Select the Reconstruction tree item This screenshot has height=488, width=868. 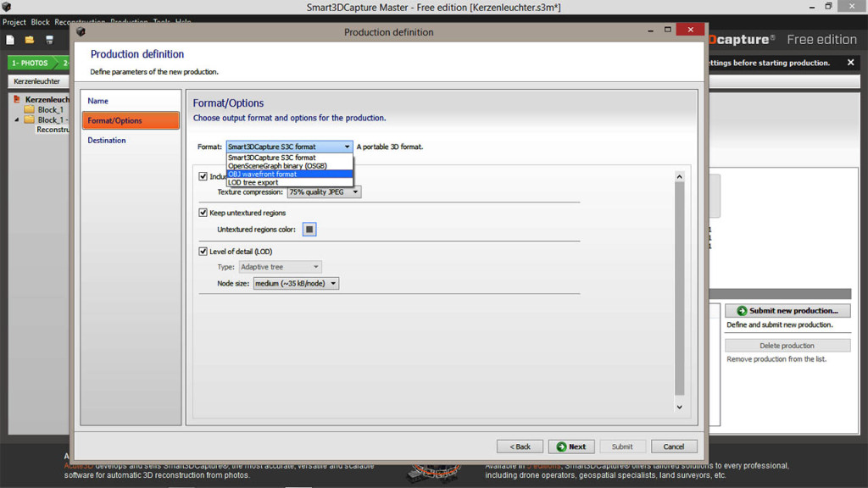coord(53,130)
